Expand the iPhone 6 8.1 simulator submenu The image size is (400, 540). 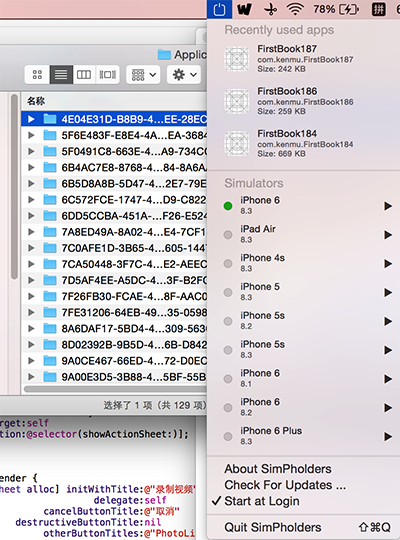click(x=388, y=379)
